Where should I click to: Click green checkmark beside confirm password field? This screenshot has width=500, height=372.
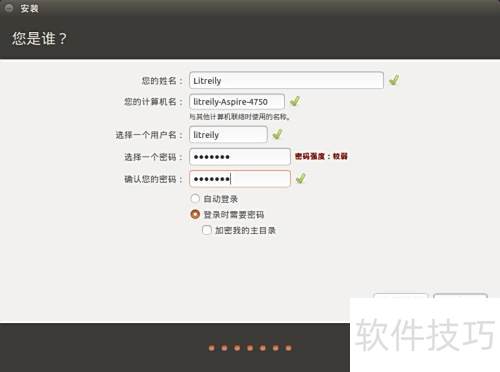(x=301, y=178)
